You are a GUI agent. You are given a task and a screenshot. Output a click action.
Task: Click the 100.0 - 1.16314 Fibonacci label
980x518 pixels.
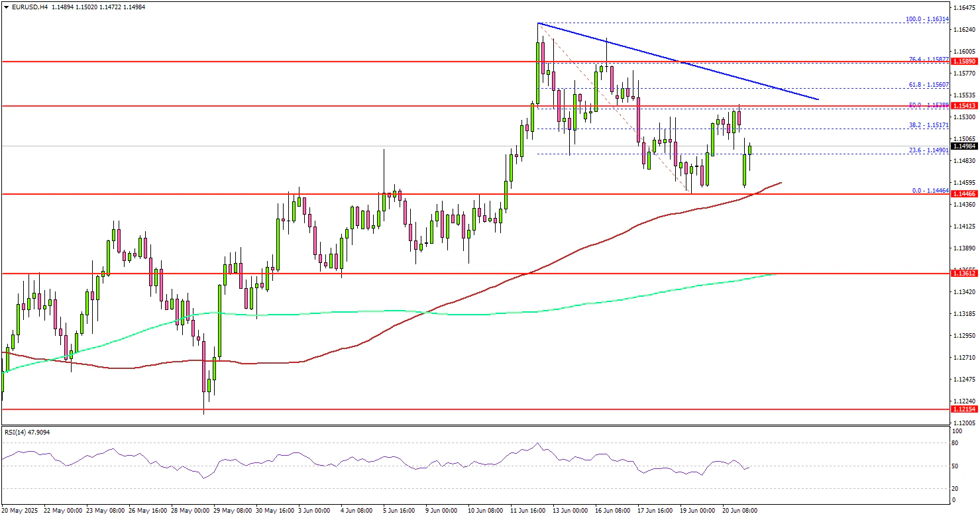pos(927,20)
